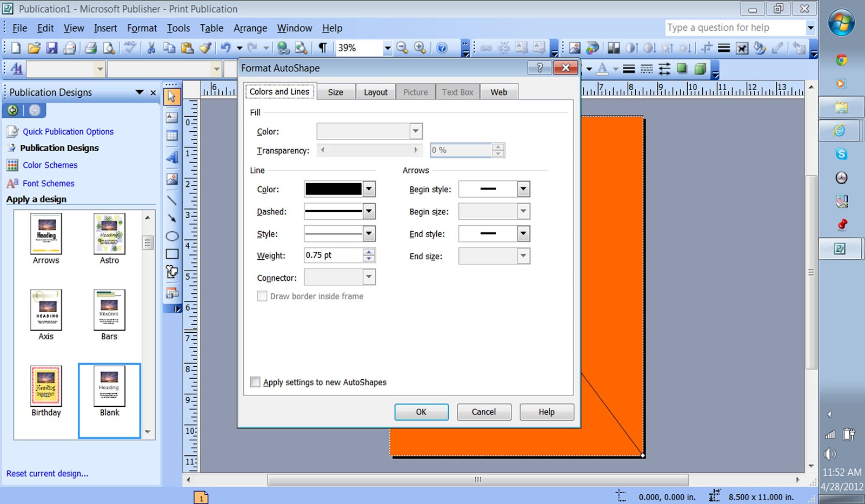Open the Arrange menu

250,28
